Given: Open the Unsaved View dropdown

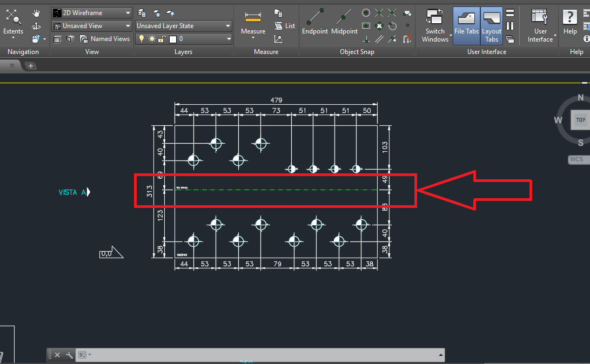Looking at the screenshot, I should (x=92, y=26).
